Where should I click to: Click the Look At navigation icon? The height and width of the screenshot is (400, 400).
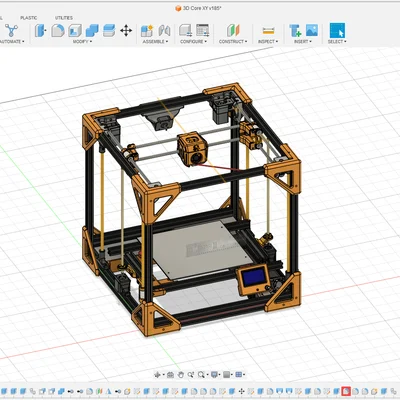tap(170, 375)
